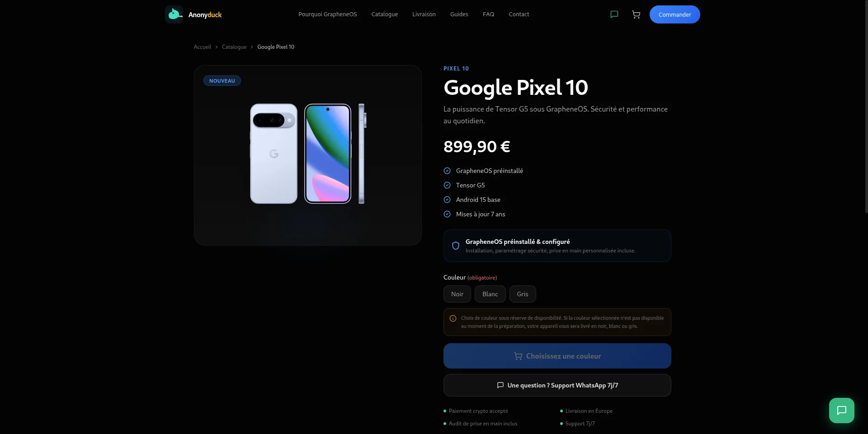868x434 pixels.
Task: Open the floating green chat widget
Action: (x=842, y=411)
